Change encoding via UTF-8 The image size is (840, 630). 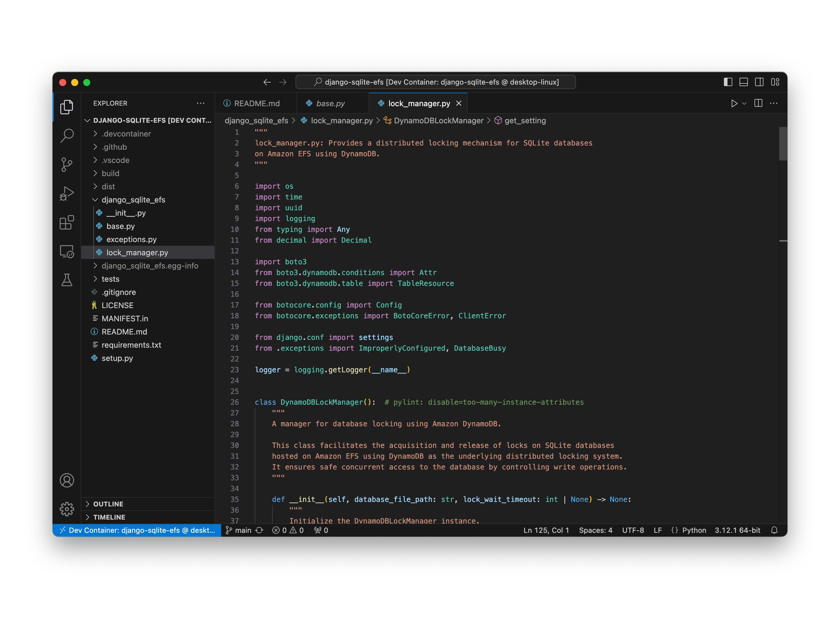point(633,530)
